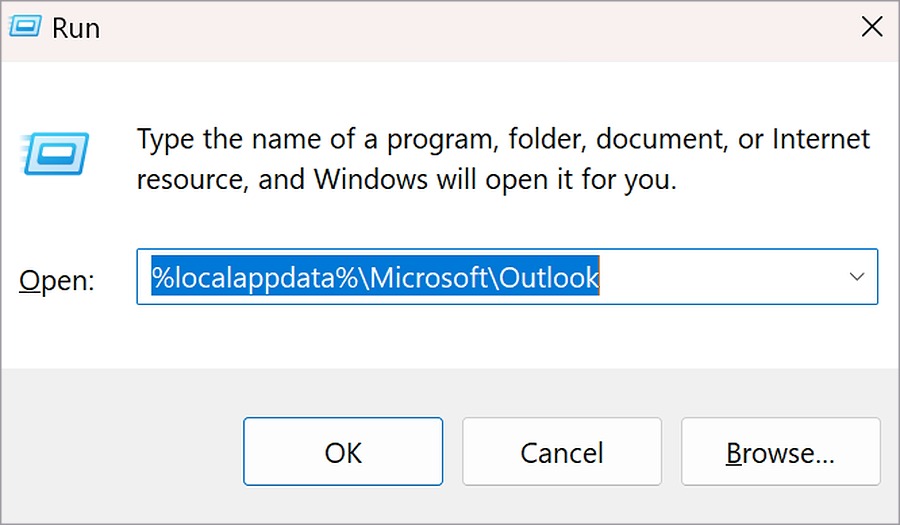
Task: Close the Run dialog with X
Action: click(872, 27)
